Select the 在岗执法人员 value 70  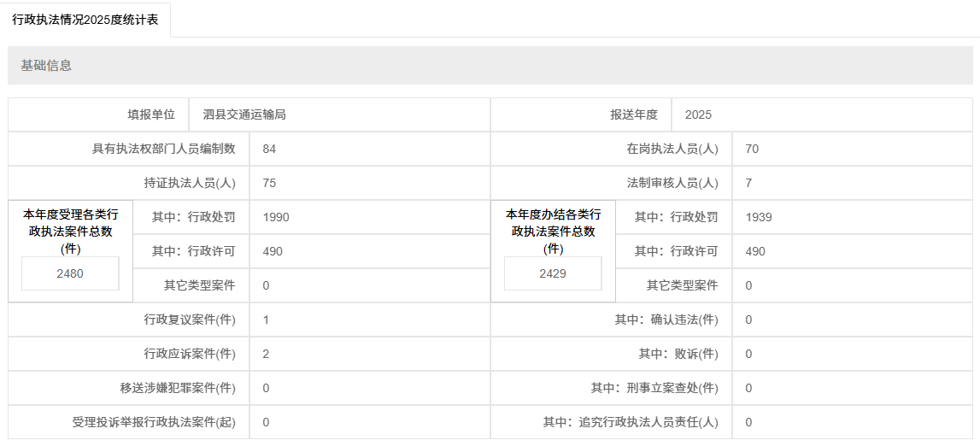[752, 149]
